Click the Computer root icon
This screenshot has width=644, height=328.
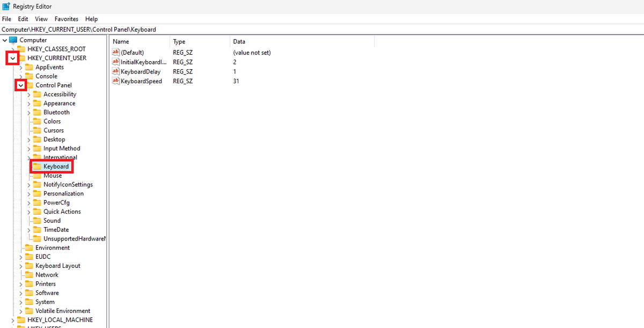click(13, 40)
